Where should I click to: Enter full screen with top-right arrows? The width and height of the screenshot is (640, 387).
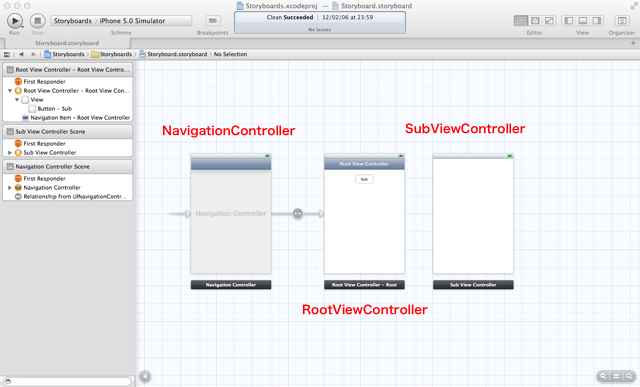click(x=634, y=6)
